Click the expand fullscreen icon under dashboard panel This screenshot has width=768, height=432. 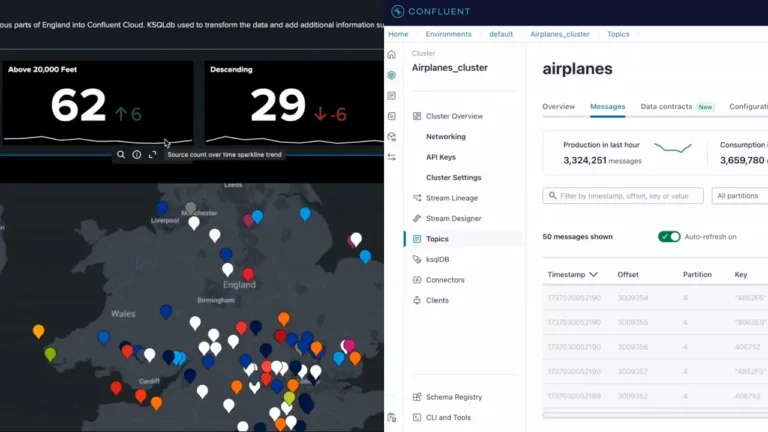click(x=152, y=154)
